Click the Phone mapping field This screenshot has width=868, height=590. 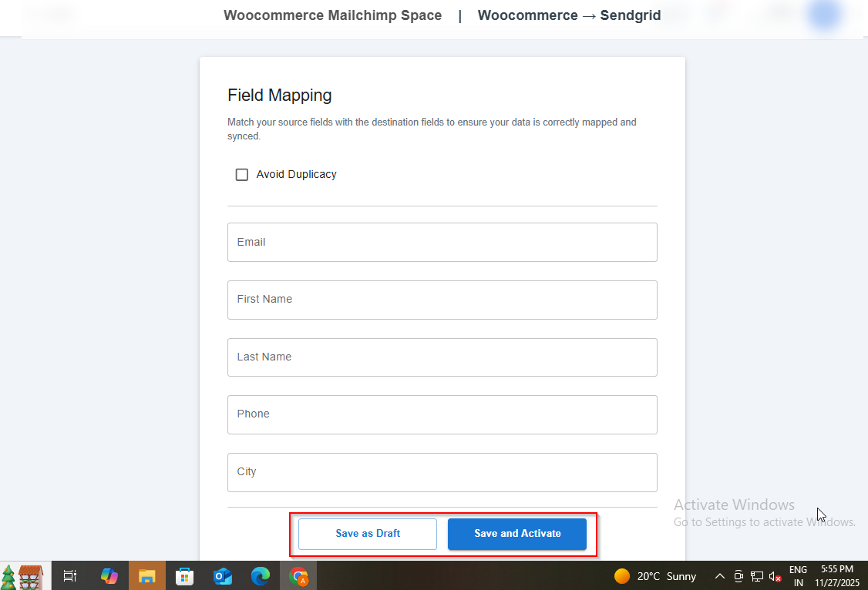pos(442,414)
